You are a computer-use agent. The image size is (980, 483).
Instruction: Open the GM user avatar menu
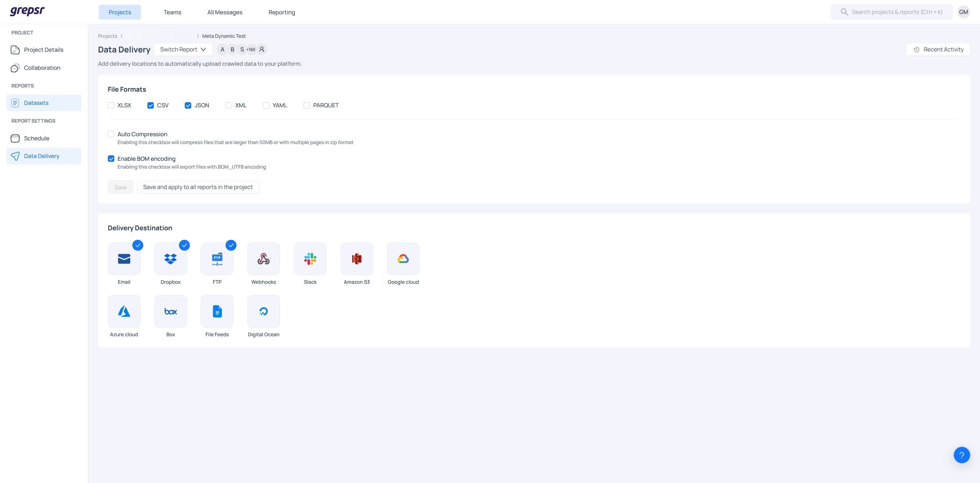pyautogui.click(x=963, y=12)
